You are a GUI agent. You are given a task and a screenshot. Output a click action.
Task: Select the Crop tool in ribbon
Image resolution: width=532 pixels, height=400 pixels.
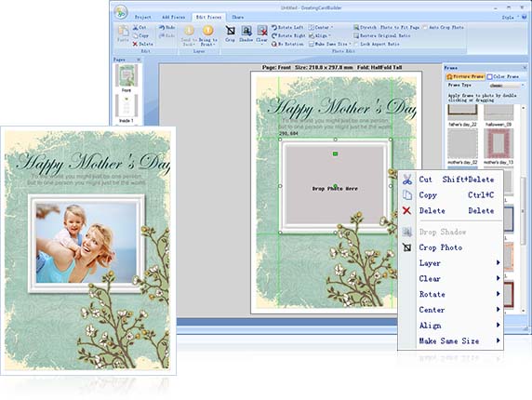tap(231, 33)
